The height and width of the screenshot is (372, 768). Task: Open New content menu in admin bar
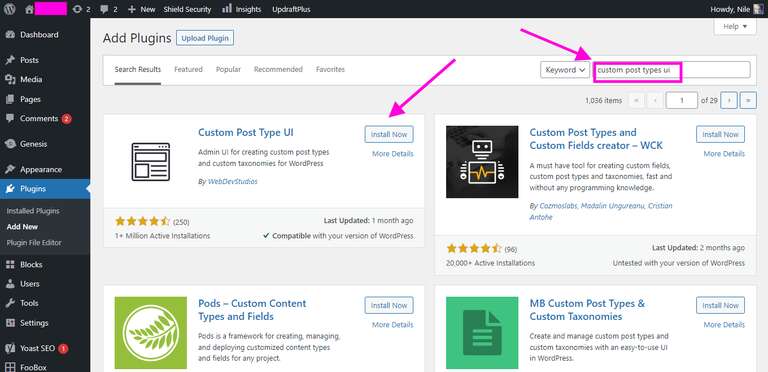(141, 9)
